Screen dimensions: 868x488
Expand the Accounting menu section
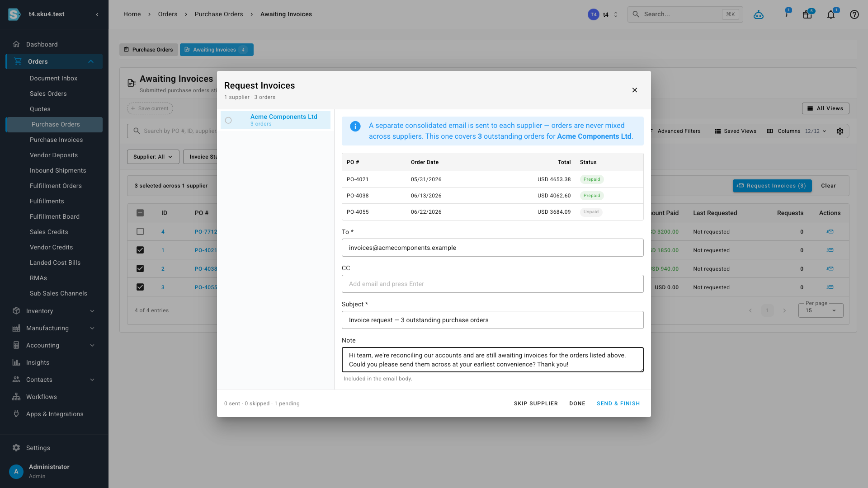point(92,345)
